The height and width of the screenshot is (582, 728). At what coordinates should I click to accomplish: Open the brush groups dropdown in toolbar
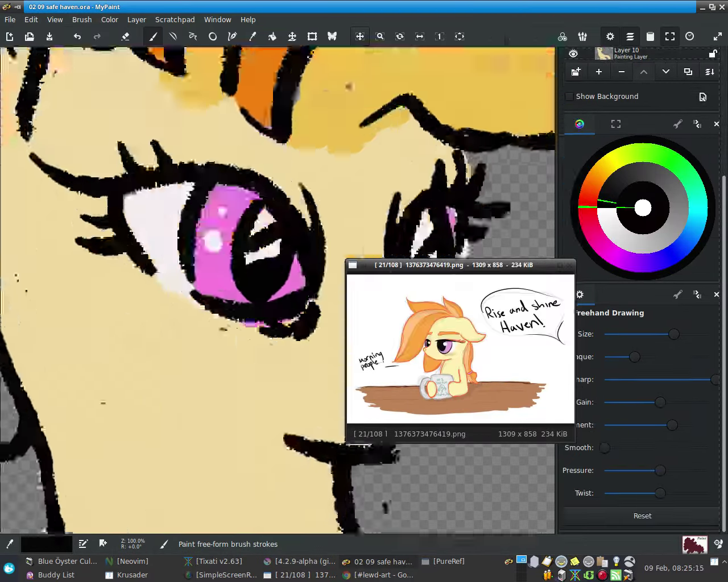pyautogui.click(x=582, y=36)
